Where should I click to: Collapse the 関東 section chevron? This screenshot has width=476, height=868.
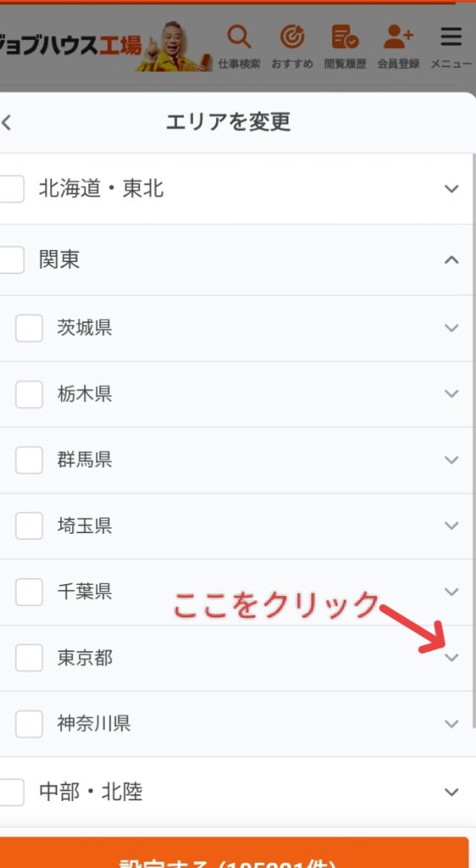point(451,259)
